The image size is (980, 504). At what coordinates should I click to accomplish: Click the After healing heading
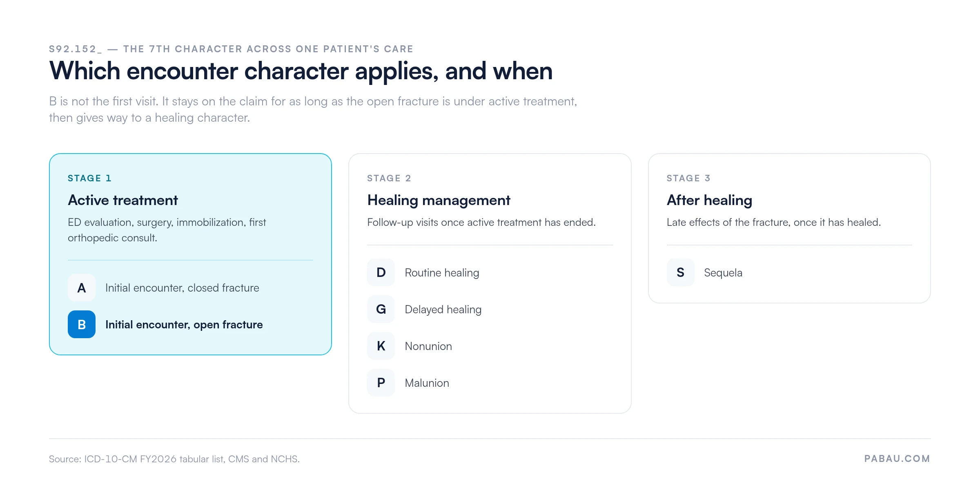coord(709,200)
